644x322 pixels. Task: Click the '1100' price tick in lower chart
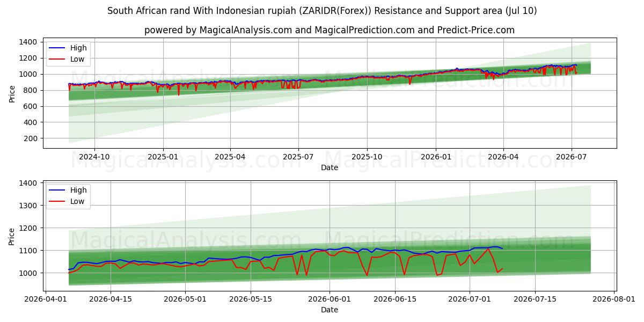click(x=28, y=251)
